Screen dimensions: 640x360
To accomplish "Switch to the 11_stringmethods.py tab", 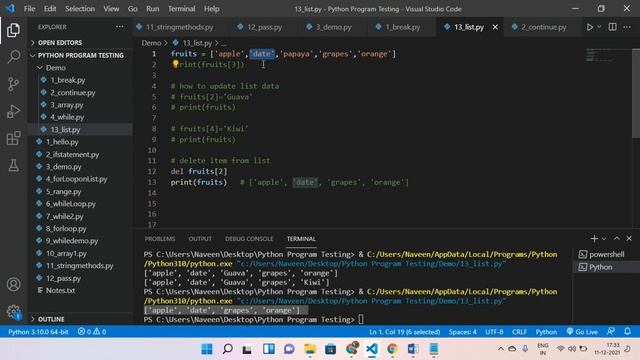I will pos(179,27).
